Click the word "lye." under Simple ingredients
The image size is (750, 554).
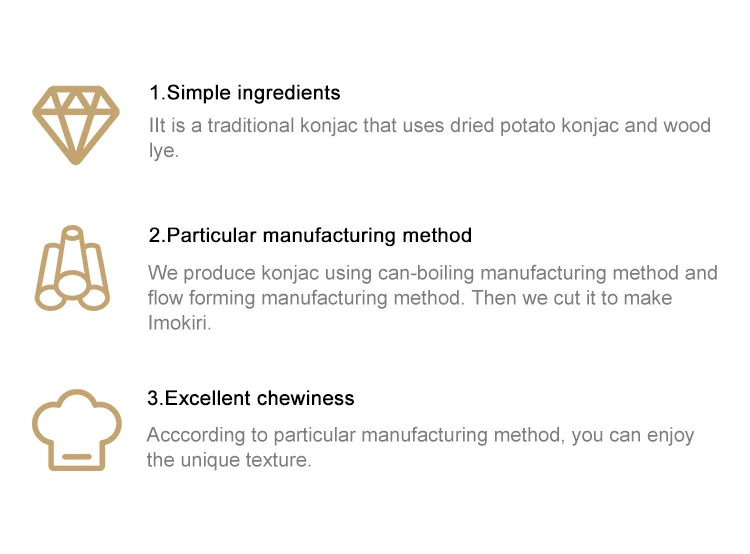[x=163, y=153]
